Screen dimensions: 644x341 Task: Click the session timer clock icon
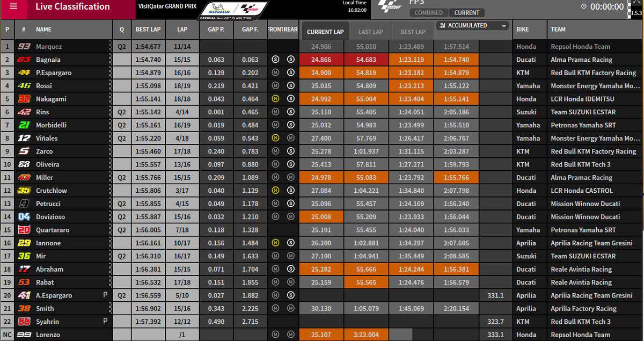click(x=583, y=6)
